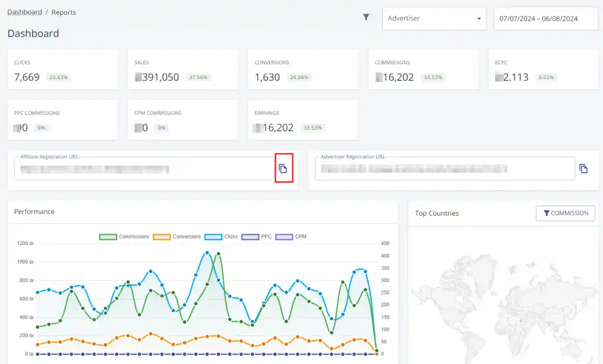Click the Performance panel heading
Viewport: 603px width, 364px height.
(x=34, y=211)
